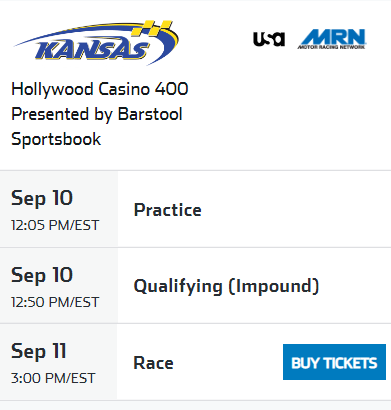Viewport: 391px width, 410px height.
Task: Click the 'Presented by Barstool' text line
Action: (x=97, y=114)
